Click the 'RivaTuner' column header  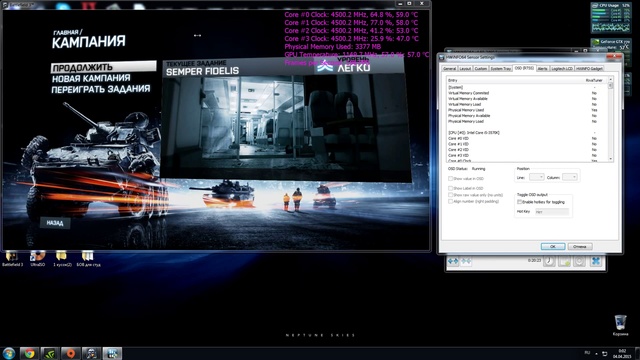coord(594,80)
